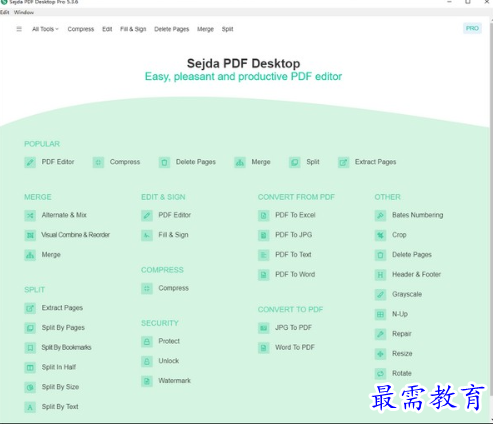Click the Grayscale icon
Image resolution: width=493 pixels, height=429 pixels.
(380, 295)
